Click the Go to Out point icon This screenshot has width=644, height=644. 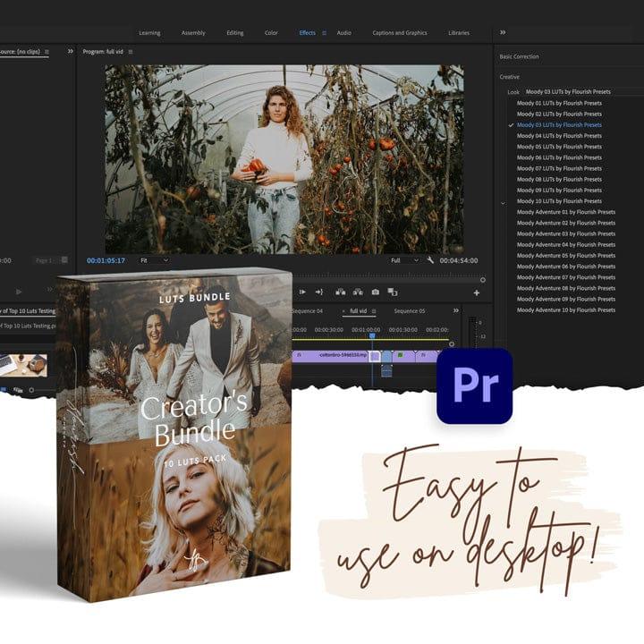coord(319,292)
